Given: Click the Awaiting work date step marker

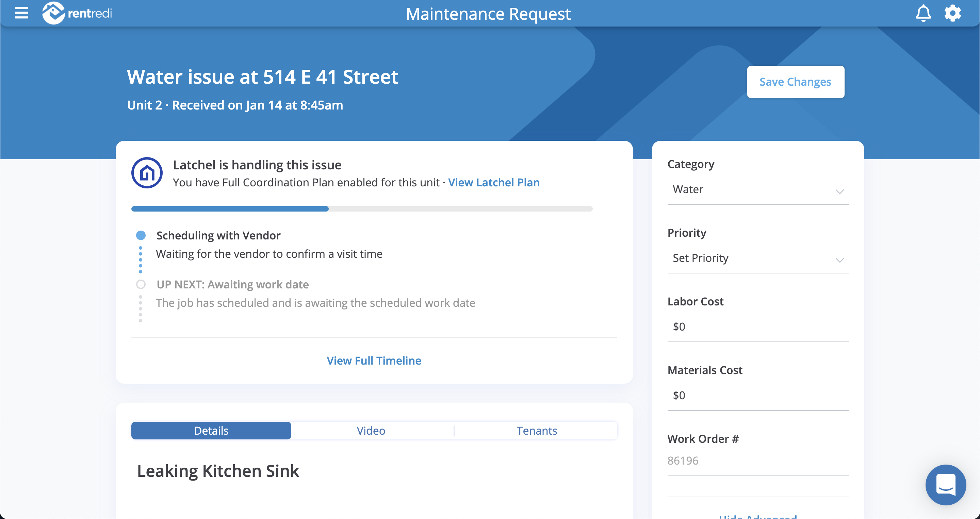Looking at the screenshot, I should (x=141, y=284).
